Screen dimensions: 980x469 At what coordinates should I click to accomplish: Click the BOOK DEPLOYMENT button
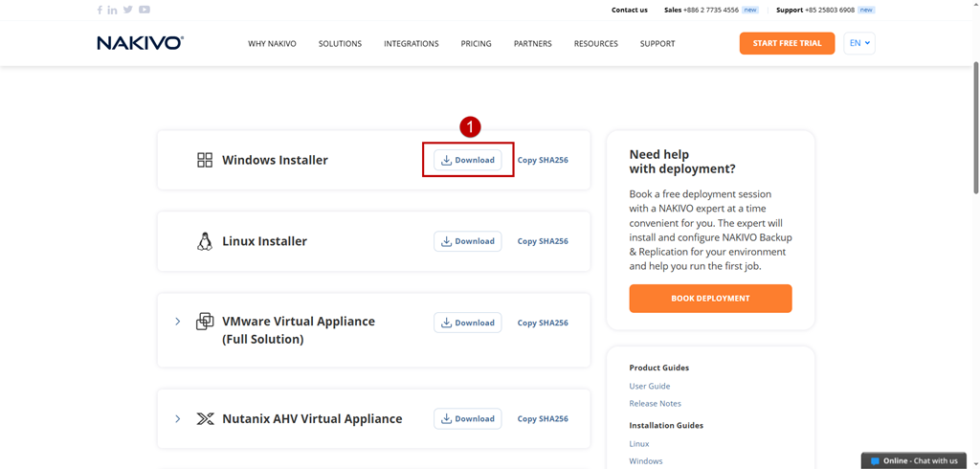(711, 299)
